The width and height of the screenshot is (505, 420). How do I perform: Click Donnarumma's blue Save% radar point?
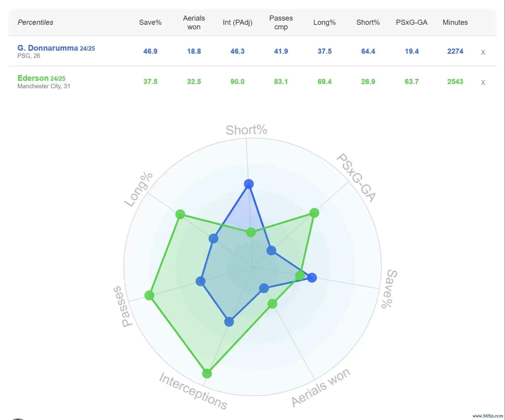click(312, 278)
